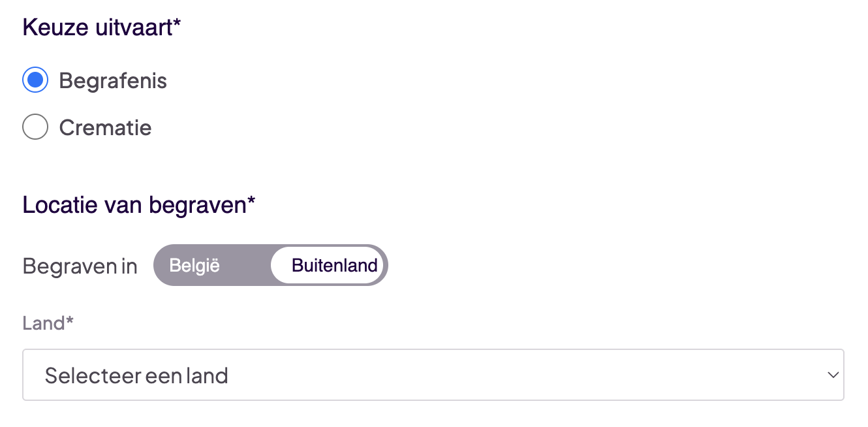Select the Begrafenis radio button
Image resolution: width=868 pixels, height=427 pixels.
pyautogui.click(x=35, y=80)
